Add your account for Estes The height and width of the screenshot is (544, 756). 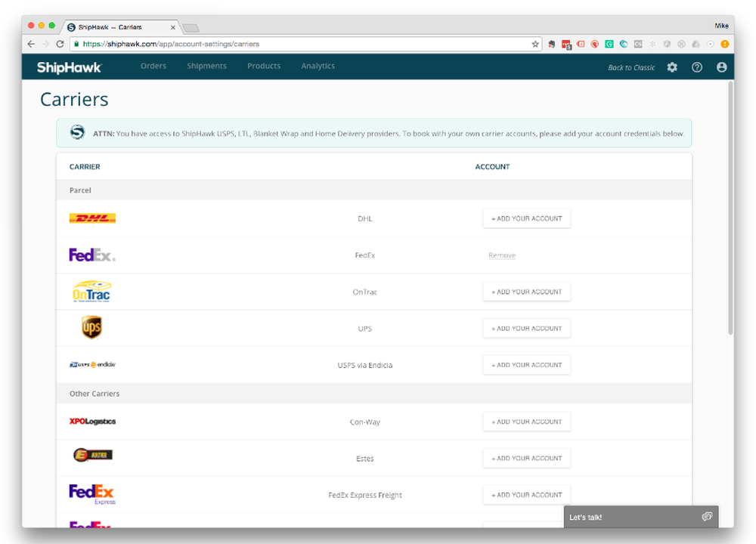coord(526,458)
